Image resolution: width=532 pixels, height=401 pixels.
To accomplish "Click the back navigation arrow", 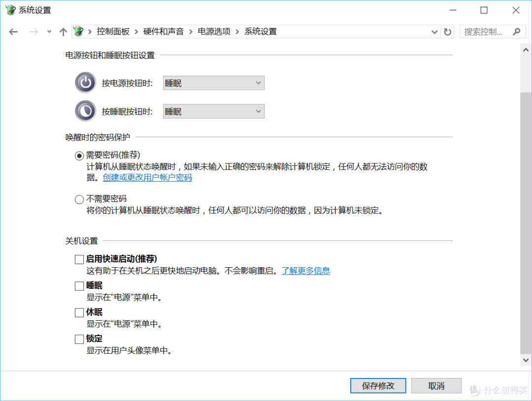I will [x=13, y=31].
